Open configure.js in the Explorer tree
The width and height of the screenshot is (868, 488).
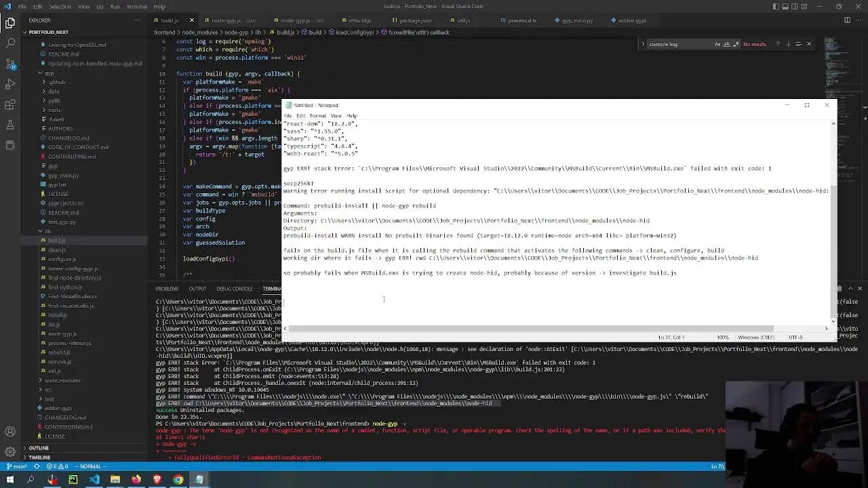point(62,259)
